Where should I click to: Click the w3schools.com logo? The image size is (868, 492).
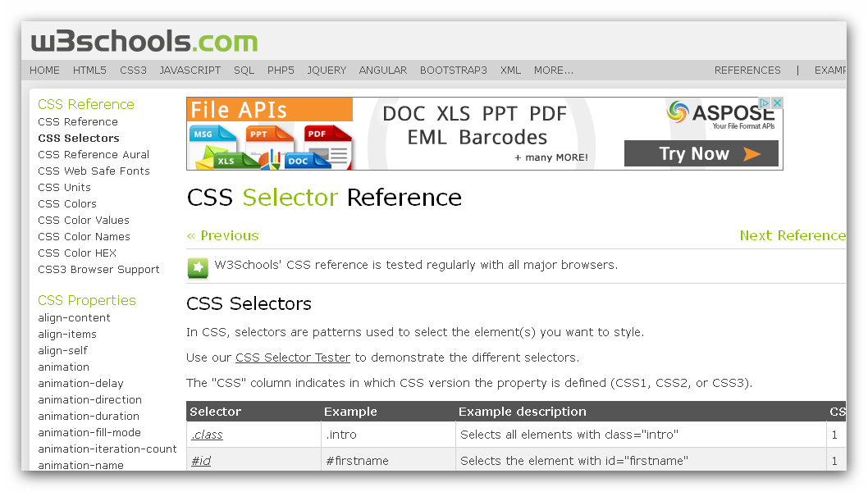point(144,42)
